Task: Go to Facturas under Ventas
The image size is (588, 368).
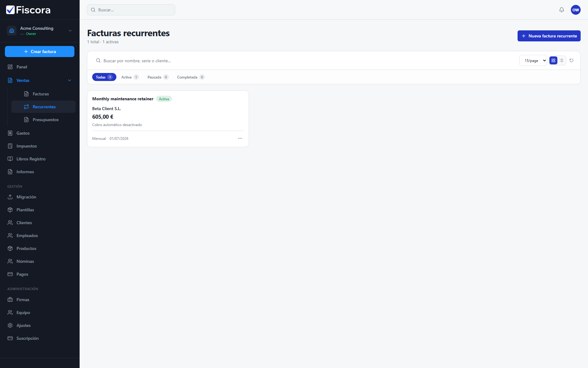Action: (x=43, y=94)
